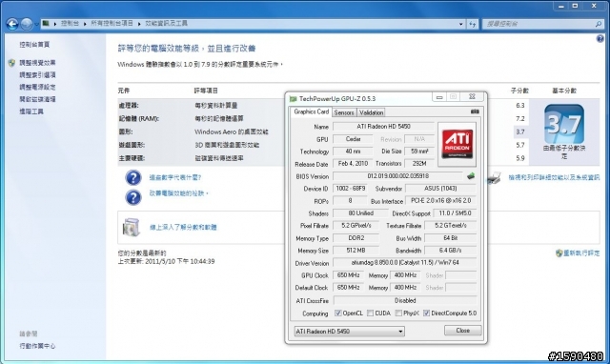The image size is (610, 364).
Task: Click the Forward arrow in Control Panel
Action: point(27,24)
